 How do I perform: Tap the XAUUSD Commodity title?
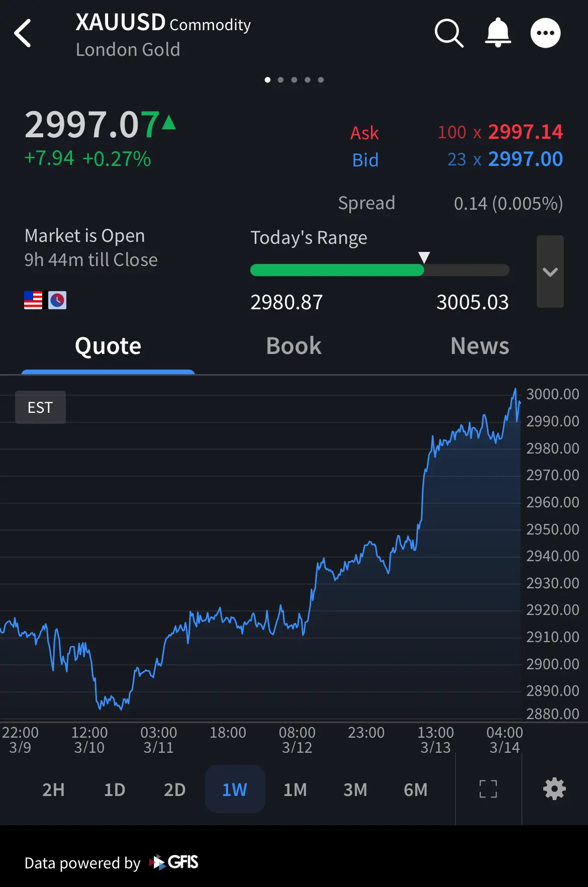163,23
